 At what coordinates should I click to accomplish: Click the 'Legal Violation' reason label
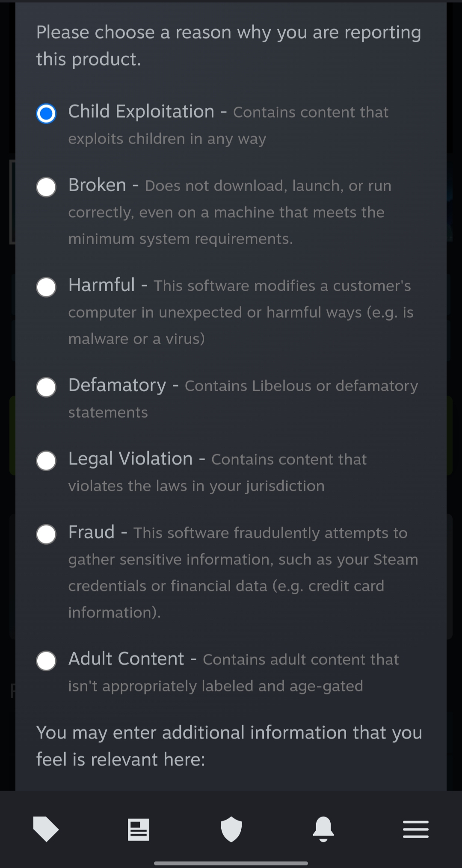(130, 459)
